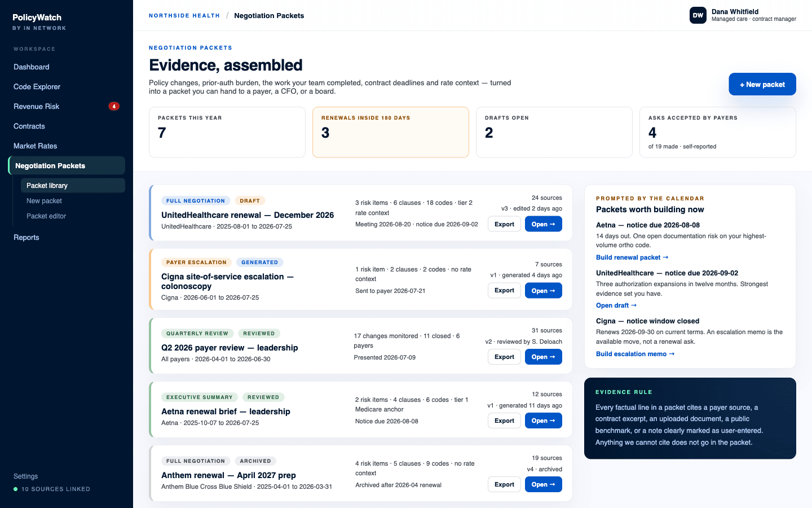Image resolution: width=812 pixels, height=508 pixels.
Task: Click the 'Sent to payer 2026-07-21' text
Action: coord(390,291)
